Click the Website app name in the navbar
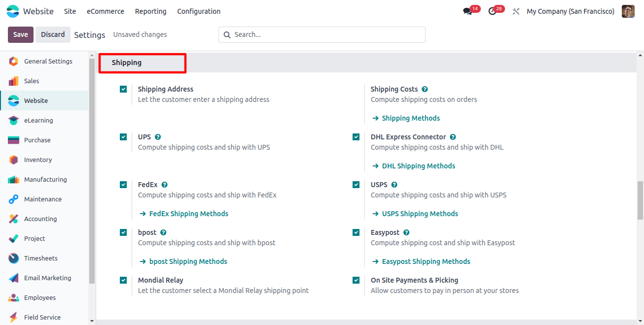 38,11
